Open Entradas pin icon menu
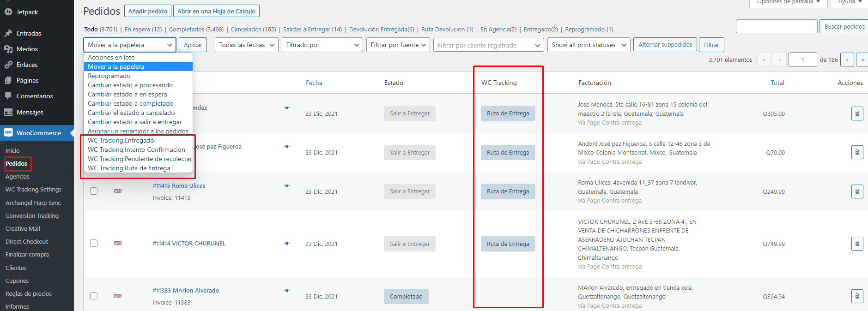Screen dimensions: 868x311 tap(8, 33)
